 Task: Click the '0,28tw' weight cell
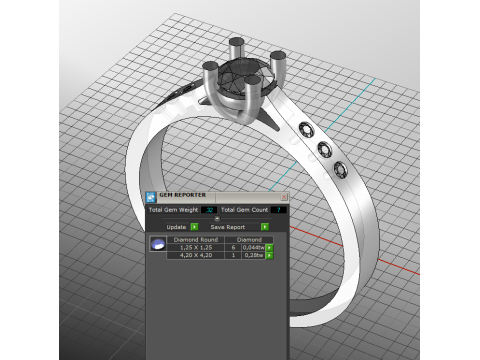click(254, 255)
